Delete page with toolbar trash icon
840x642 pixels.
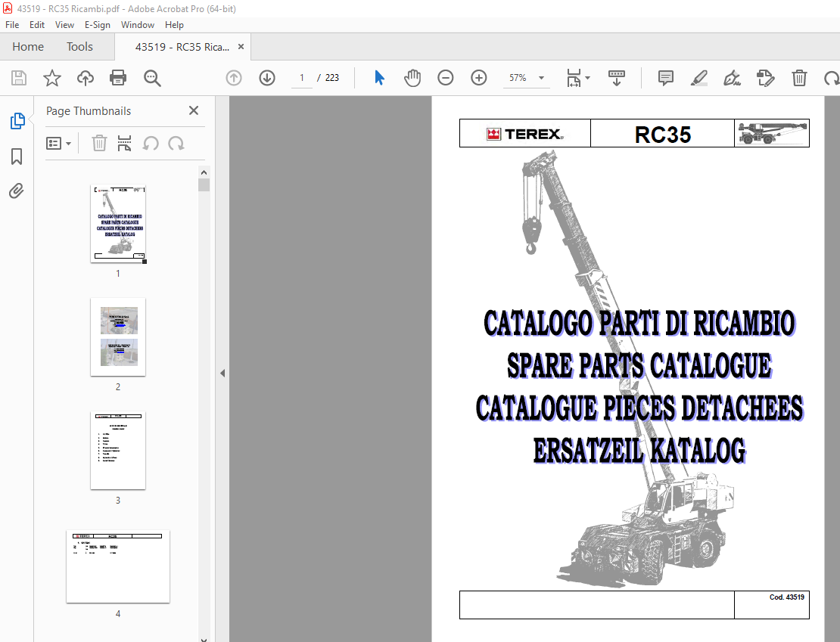click(x=799, y=78)
